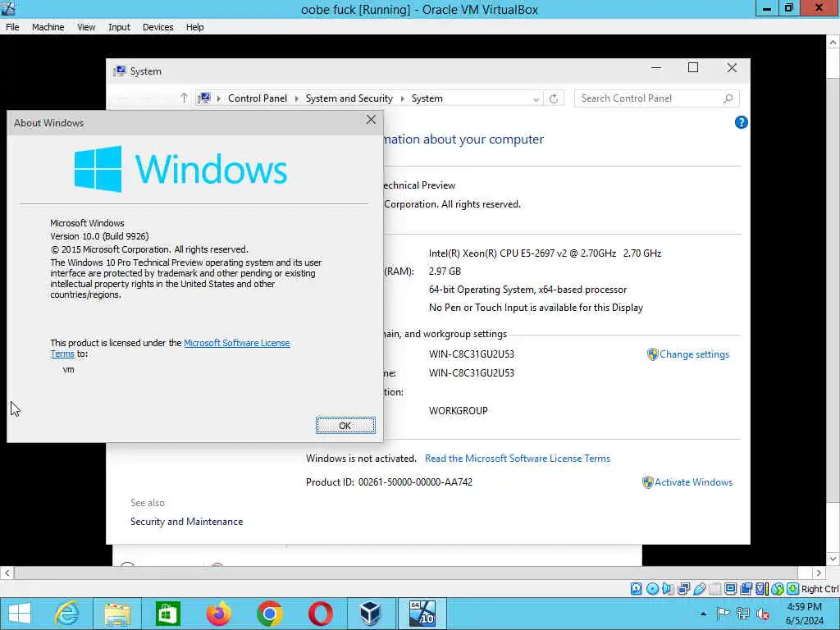This screenshot has width=840, height=630.
Task: Click the WORKGROUP value text
Action: 458,411
